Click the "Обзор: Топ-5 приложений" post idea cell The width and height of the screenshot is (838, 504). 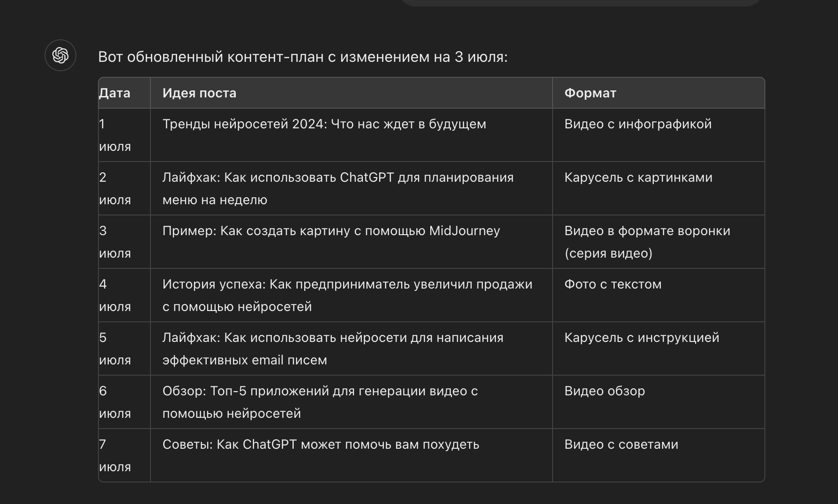352,402
